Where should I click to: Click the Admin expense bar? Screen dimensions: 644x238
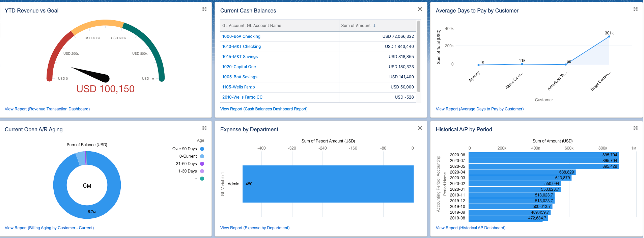[x=328, y=184]
